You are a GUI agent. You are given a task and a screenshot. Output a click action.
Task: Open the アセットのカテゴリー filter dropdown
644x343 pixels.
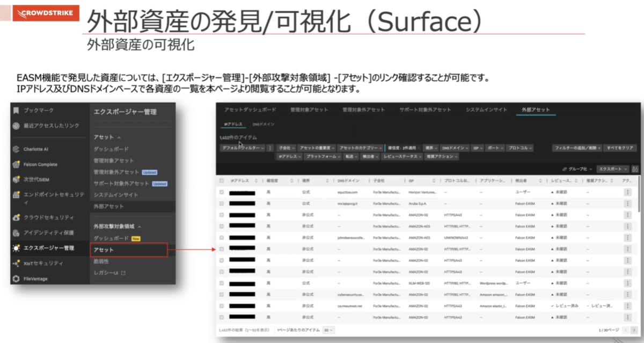click(361, 148)
